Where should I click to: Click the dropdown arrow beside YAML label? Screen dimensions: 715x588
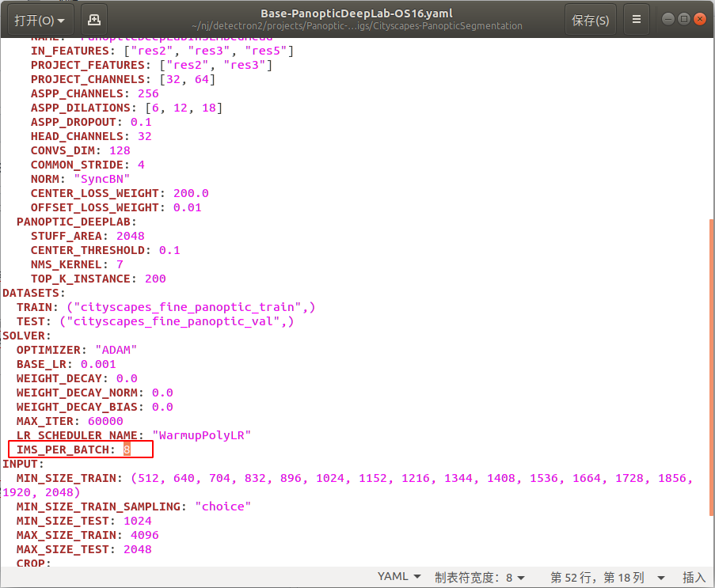tap(417, 576)
